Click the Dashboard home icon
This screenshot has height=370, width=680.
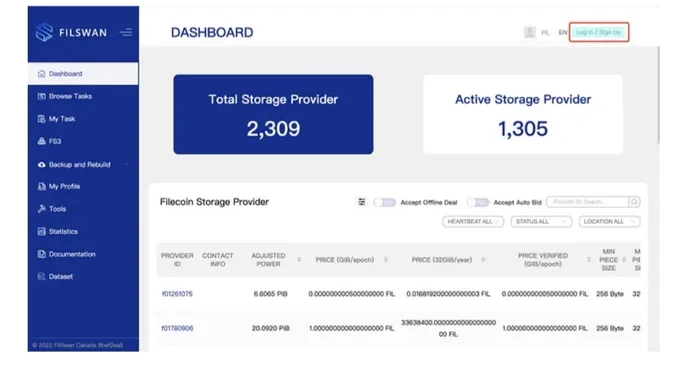coord(42,74)
